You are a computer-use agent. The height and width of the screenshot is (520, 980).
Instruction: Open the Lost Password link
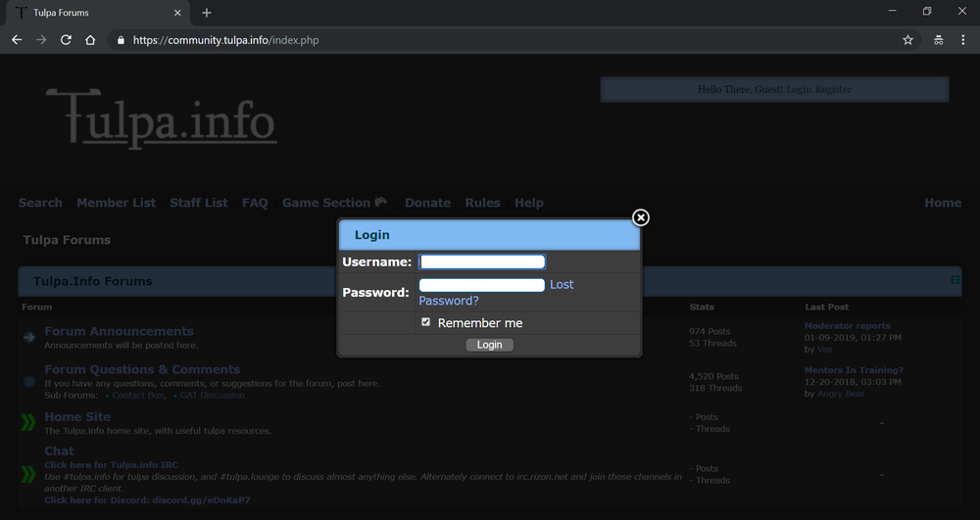[496, 292]
